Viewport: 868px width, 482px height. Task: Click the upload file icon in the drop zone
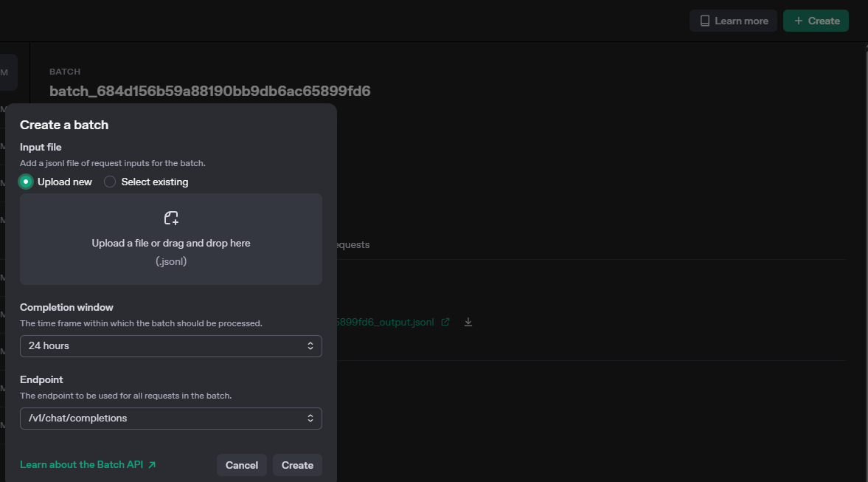171,218
